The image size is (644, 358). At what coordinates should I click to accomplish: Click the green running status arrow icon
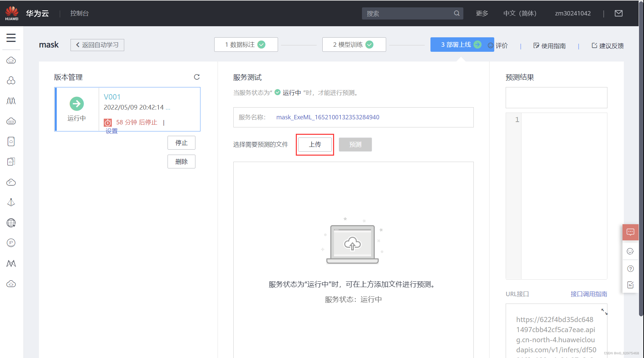[77, 104]
